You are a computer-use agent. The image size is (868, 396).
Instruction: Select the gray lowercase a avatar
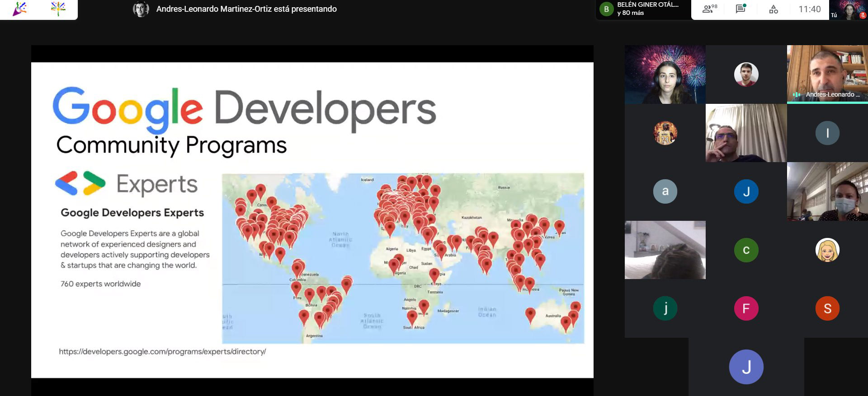pyautogui.click(x=665, y=191)
